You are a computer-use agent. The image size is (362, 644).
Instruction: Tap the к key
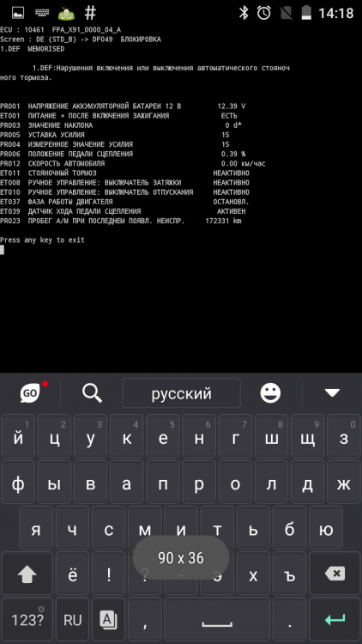coord(126,436)
